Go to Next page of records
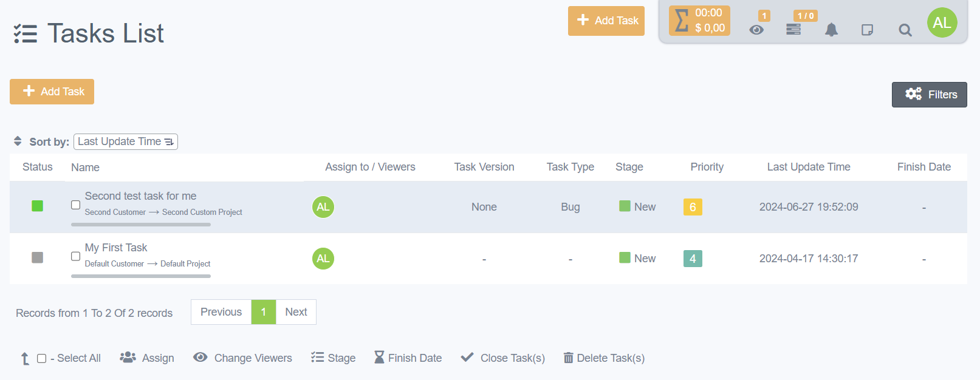Image resolution: width=980 pixels, height=380 pixels. coord(296,312)
